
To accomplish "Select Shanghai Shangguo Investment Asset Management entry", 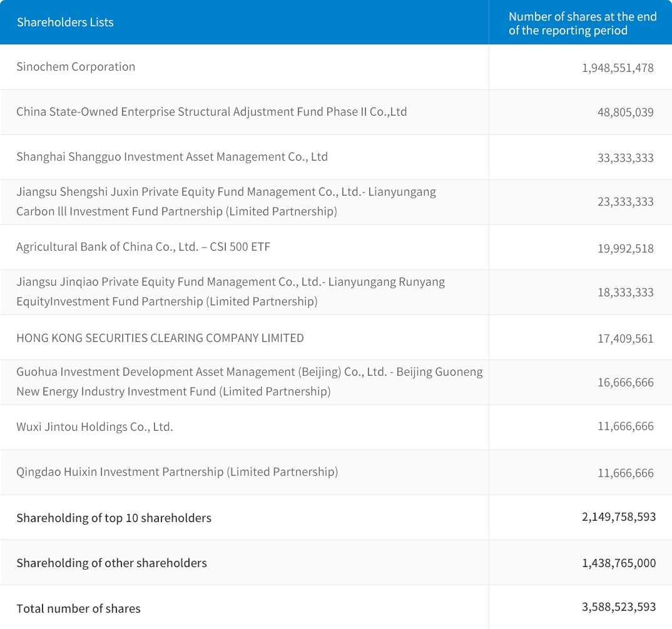I will (x=172, y=157).
